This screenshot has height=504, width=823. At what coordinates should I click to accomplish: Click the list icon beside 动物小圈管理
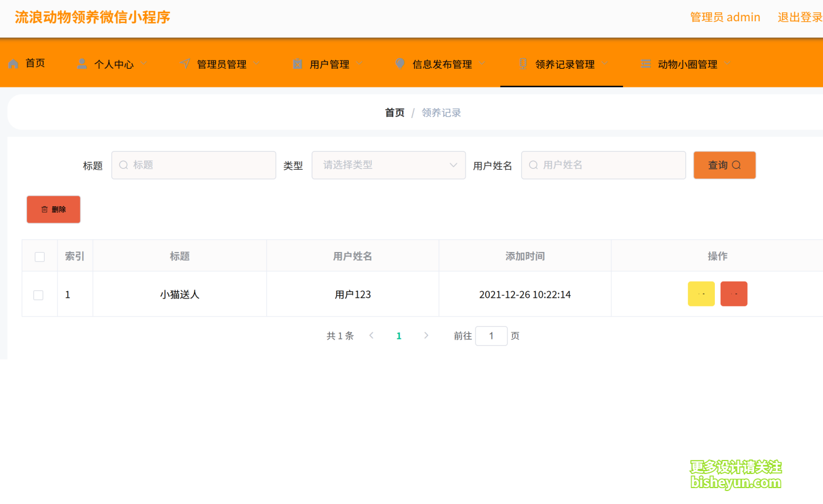[644, 63]
